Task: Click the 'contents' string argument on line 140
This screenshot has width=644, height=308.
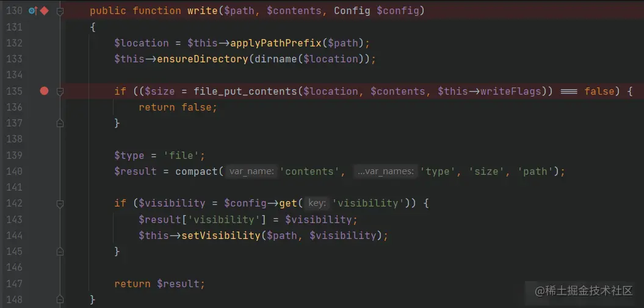Action: tap(309, 171)
